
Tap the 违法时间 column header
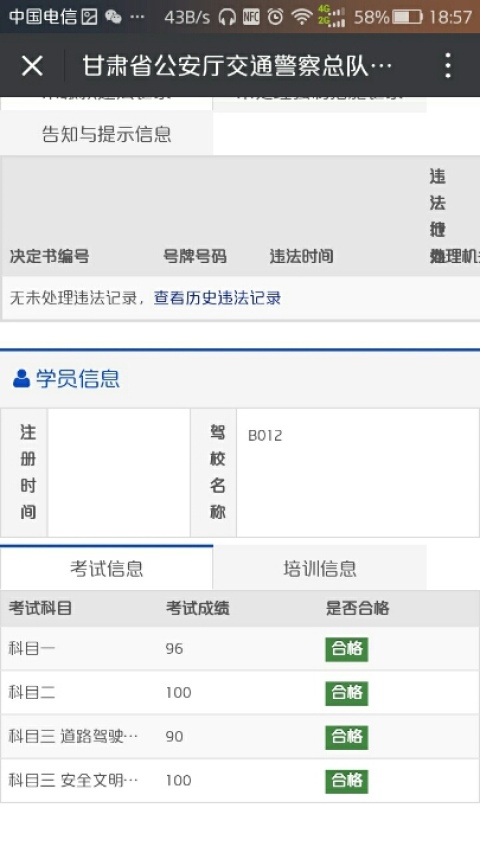301,256
